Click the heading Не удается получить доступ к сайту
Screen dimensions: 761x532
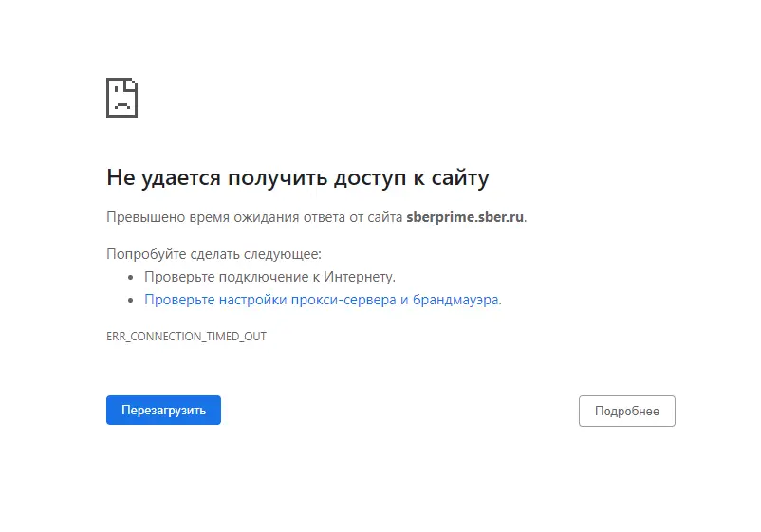298,177
